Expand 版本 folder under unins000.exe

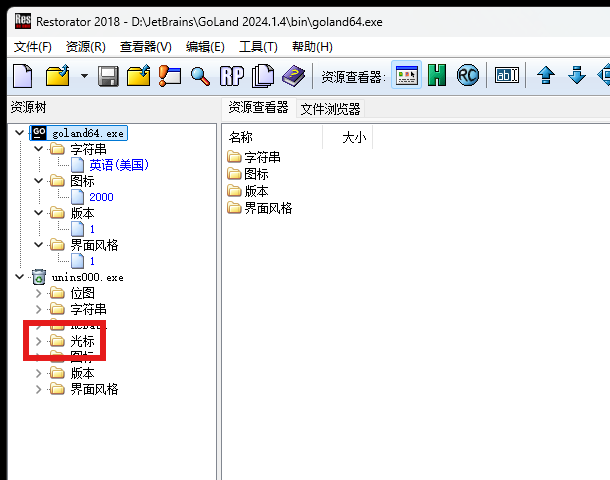39,373
